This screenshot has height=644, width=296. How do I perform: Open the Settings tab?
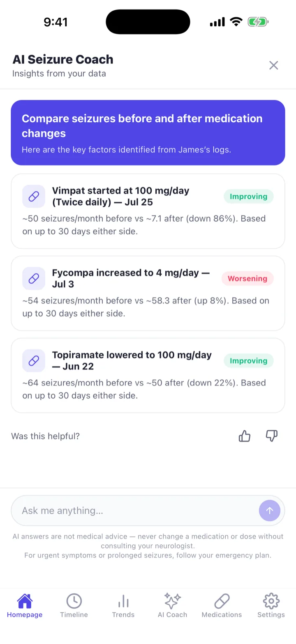point(271,605)
